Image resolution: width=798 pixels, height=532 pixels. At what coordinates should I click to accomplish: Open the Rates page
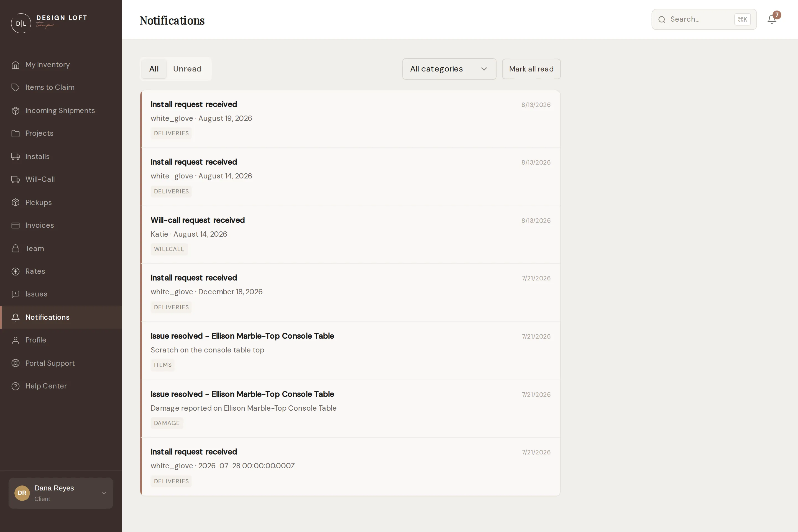(x=61, y=272)
